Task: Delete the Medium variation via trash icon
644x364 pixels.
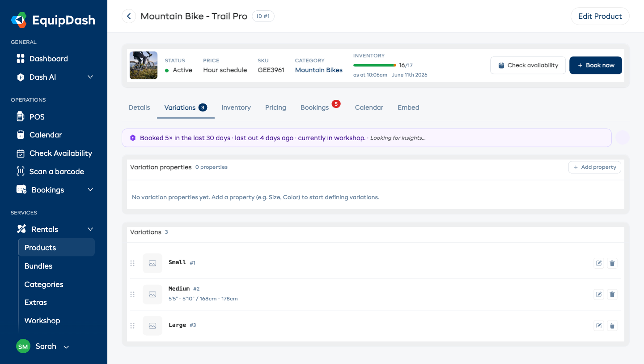Action: pos(612,295)
